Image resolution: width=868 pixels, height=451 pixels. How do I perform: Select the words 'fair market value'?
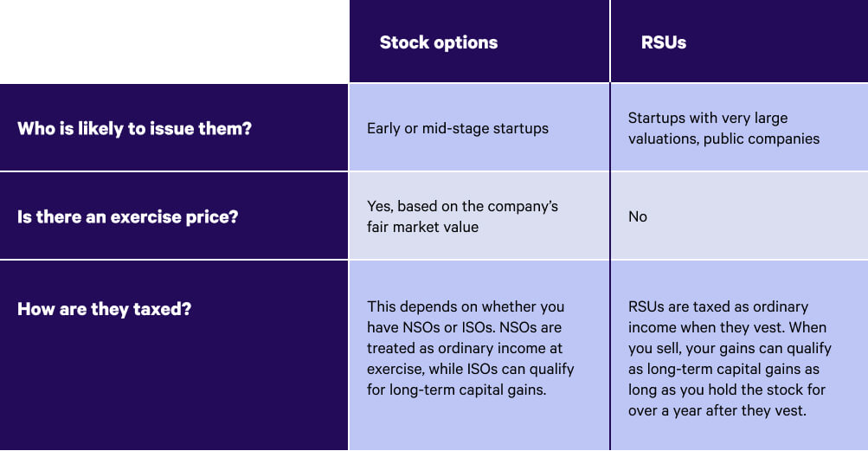(x=422, y=227)
